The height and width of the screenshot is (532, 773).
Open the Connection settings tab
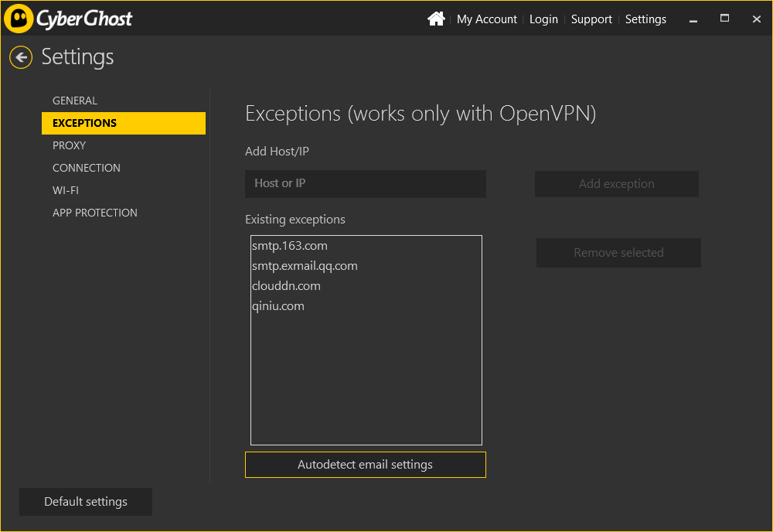coord(124,168)
